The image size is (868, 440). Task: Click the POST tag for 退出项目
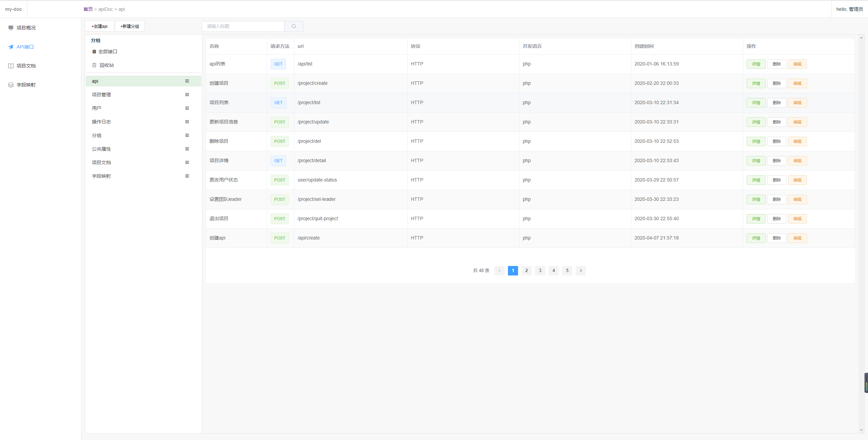(280, 219)
